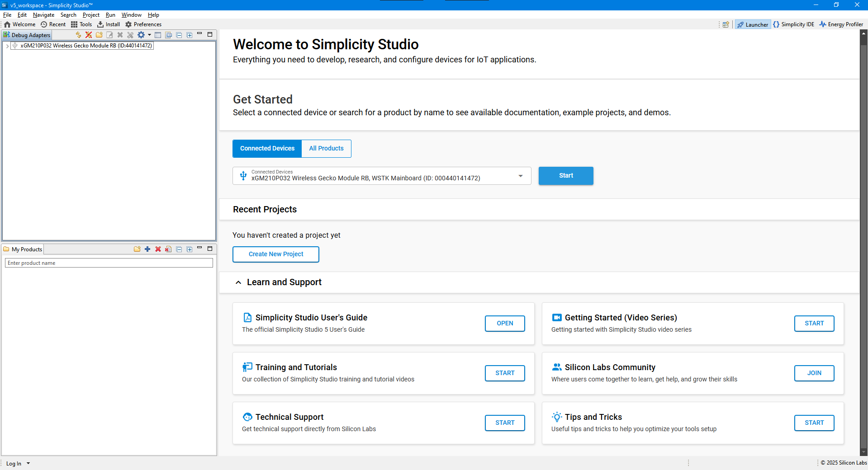Open the Connected Devices dropdown
This screenshot has height=470, width=868.
[382, 176]
